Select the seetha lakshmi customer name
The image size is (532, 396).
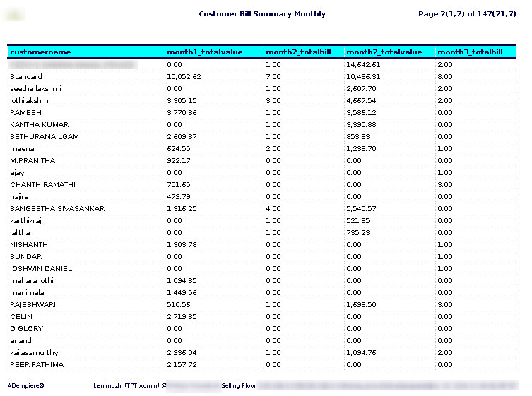click(35, 88)
